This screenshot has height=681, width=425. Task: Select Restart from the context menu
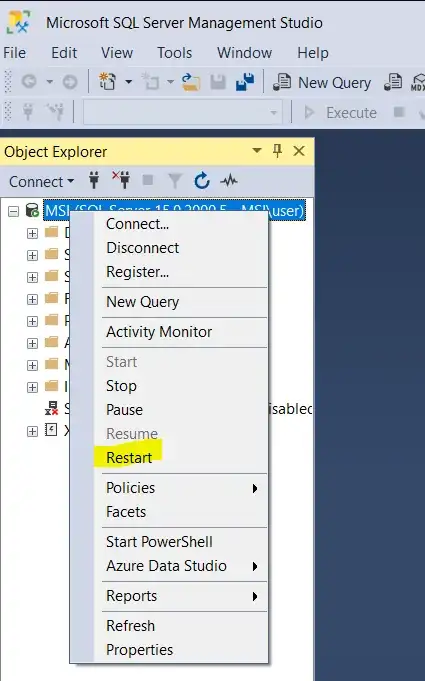(x=129, y=458)
